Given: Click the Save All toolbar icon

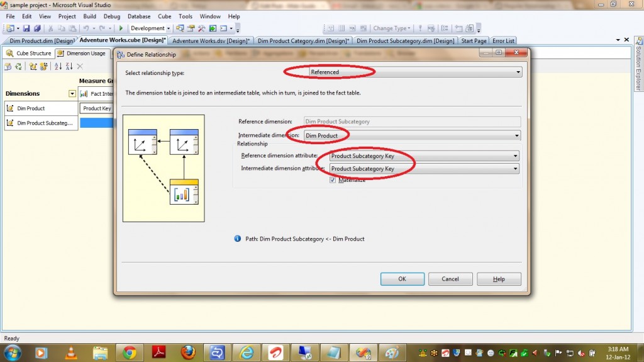Looking at the screenshot, I should click(37, 28).
